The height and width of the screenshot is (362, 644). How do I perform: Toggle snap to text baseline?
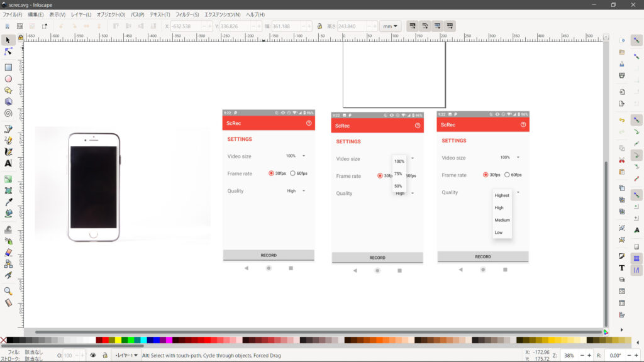[636, 230]
